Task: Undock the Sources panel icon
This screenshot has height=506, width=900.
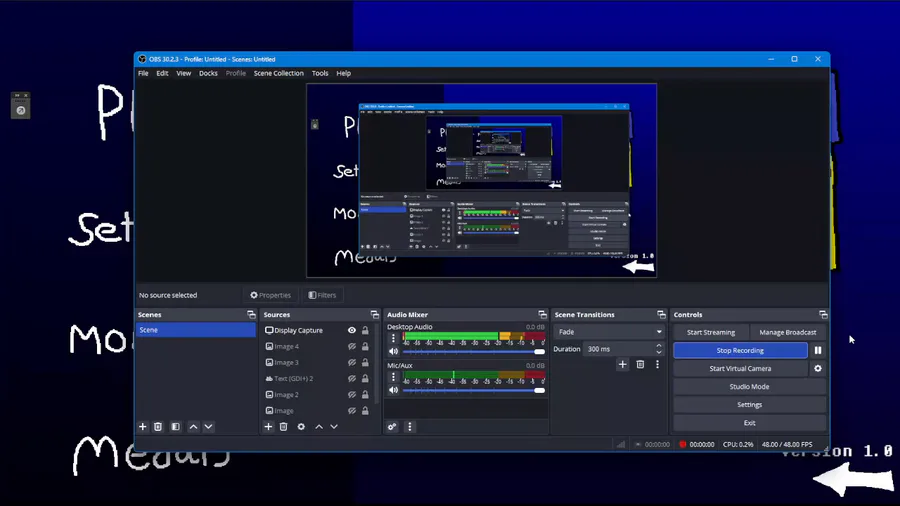Action: 375,314
